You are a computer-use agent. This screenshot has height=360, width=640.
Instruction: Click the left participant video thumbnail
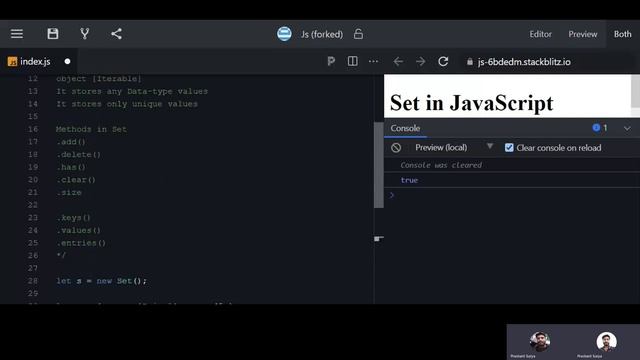point(540,342)
